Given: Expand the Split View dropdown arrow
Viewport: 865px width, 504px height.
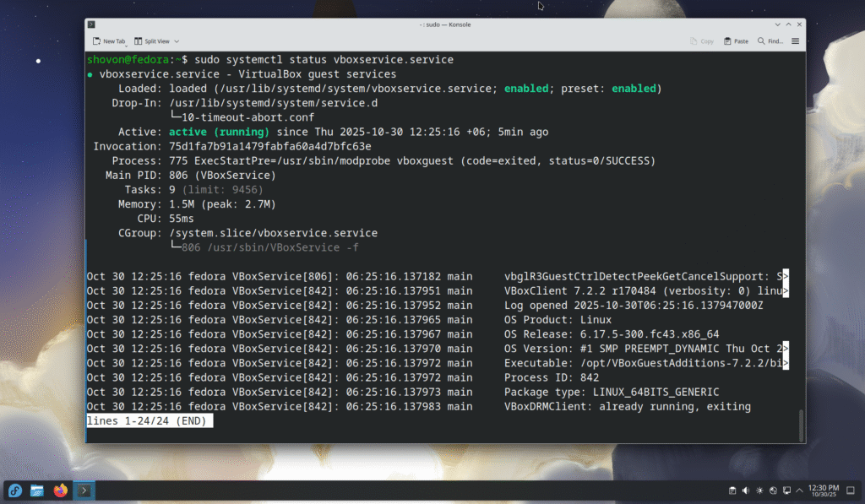Looking at the screenshot, I should tap(177, 41).
